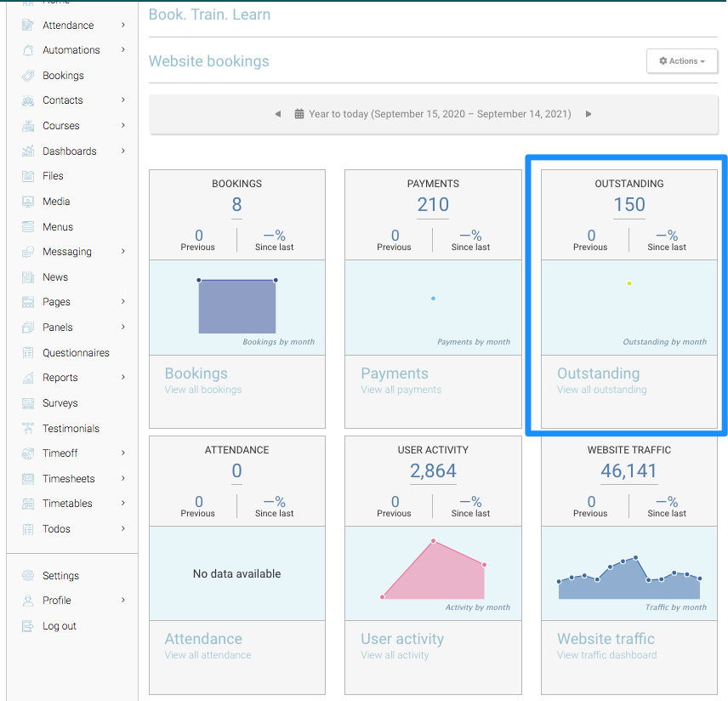This screenshot has width=728, height=701.
Task: Click the Questionnaires sidebar icon
Action: tap(27, 353)
